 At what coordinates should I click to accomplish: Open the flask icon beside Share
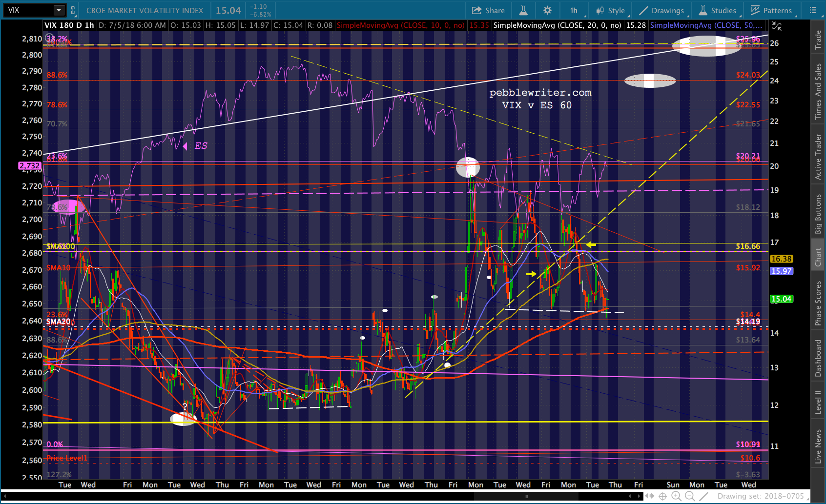tap(523, 10)
